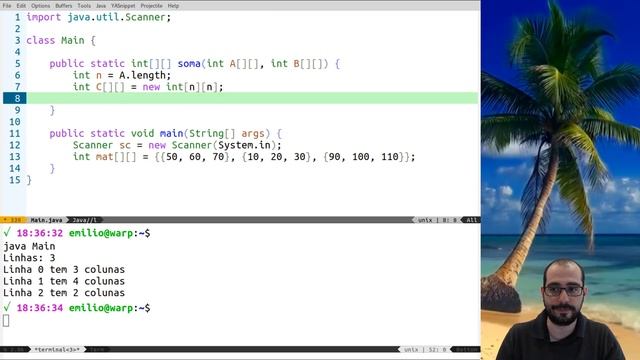
Task: Click the terminal prompt at 18:36:32
Action: (x=76, y=233)
